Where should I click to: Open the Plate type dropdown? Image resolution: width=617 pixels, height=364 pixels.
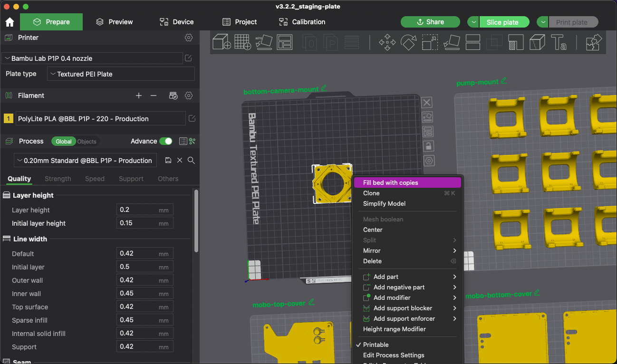[121, 74]
